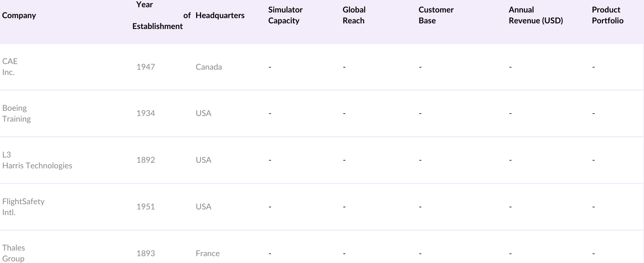This screenshot has width=644, height=263.
Task: Select the FlightSafety Intl. company cell
Action: tap(23, 207)
